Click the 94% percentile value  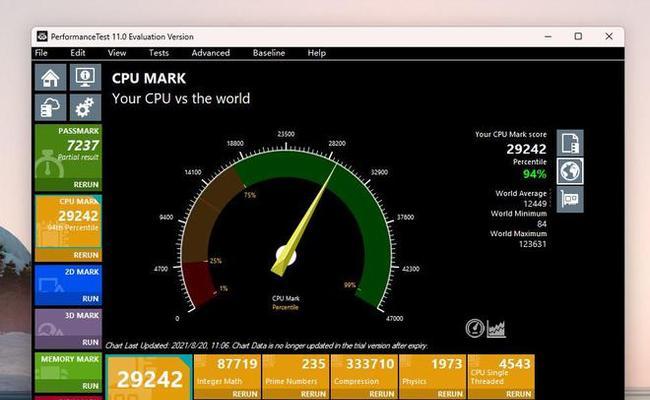coord(534,174)
